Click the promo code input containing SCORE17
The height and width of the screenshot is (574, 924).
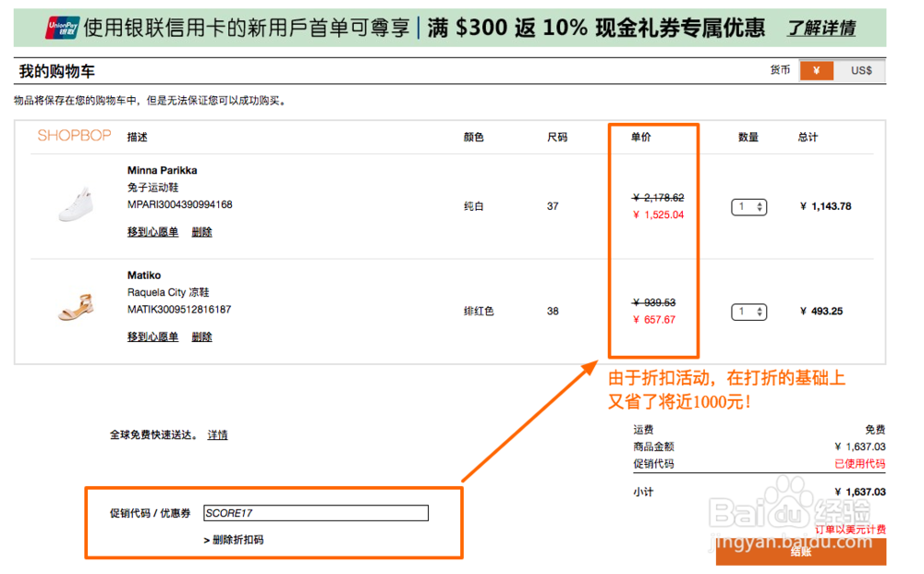(314, 512)
